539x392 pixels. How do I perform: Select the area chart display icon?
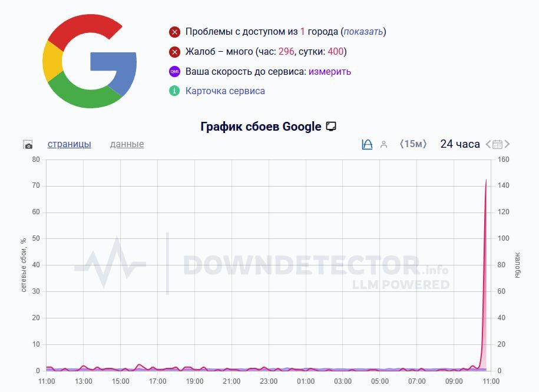click(x=366, y=144)
